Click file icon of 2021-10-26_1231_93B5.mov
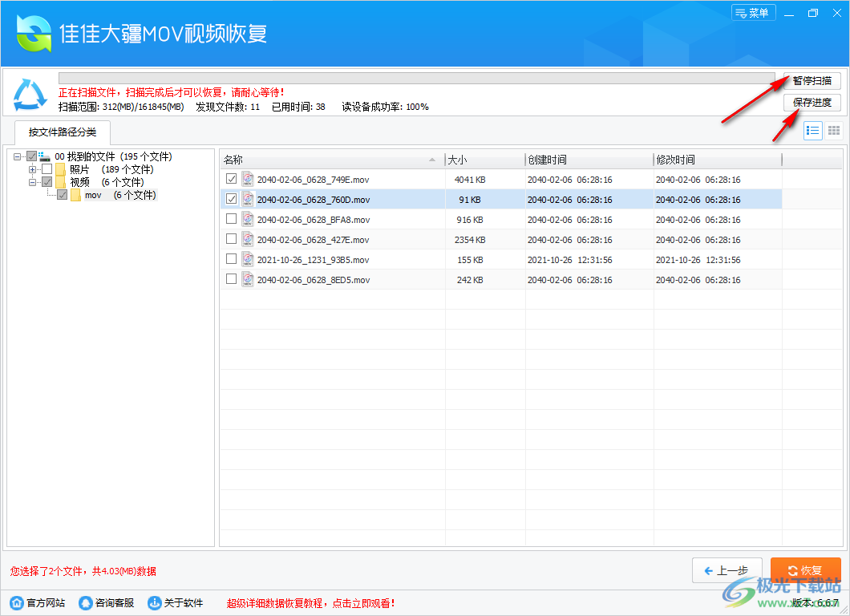This screenshot has width=850, height=616. point(248,260)
